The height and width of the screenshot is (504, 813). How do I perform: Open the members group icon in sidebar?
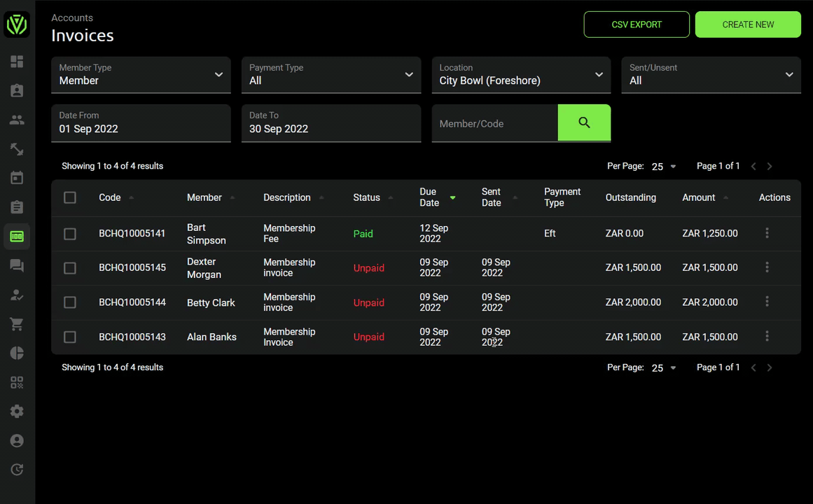(17, 120)
